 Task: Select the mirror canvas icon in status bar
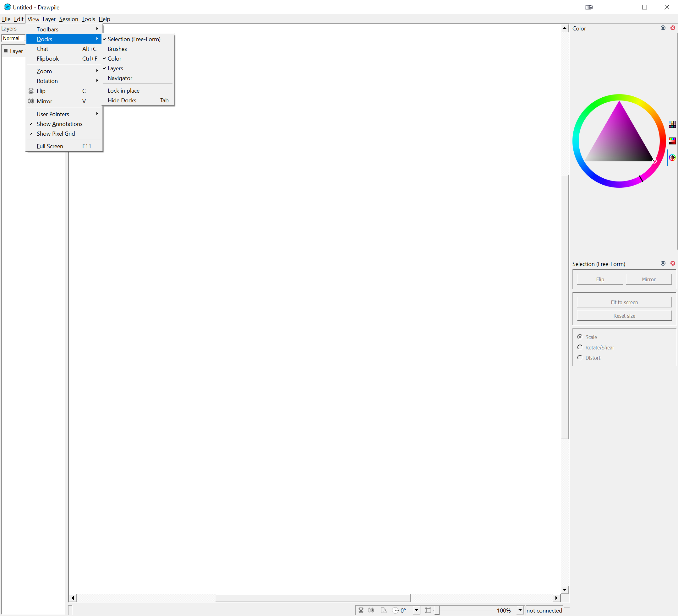[371, 610]
